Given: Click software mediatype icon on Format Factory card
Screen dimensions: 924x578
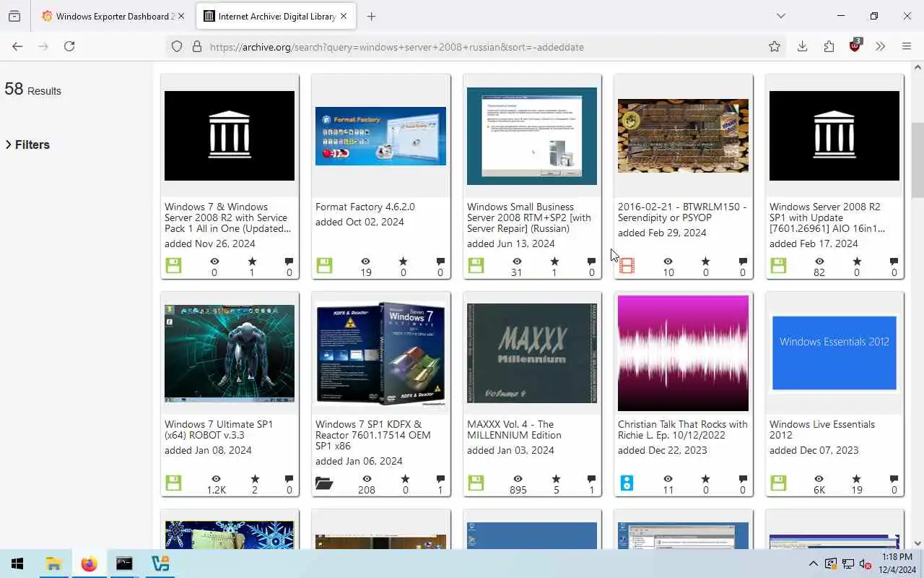Looking at the screenshot, I should [325, 266].
